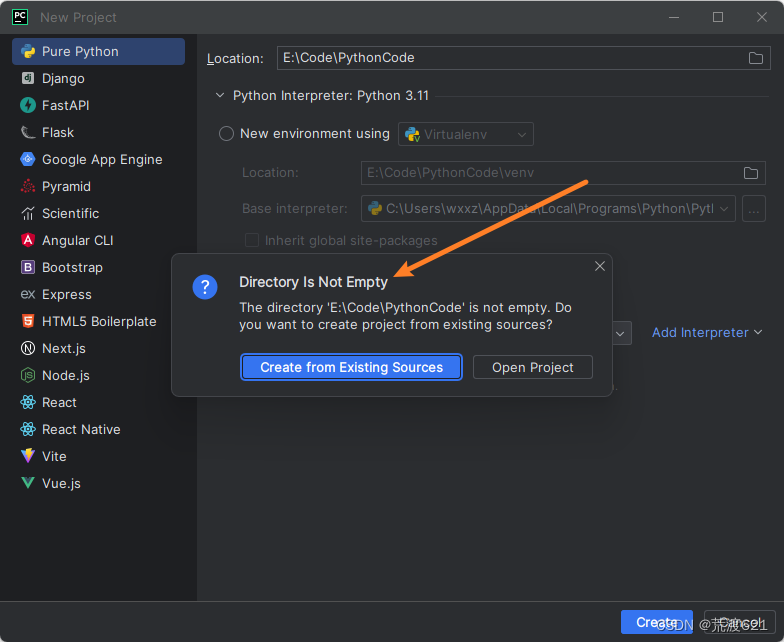
Task: Click the Vue.js V icon
Action: point(28,483)
